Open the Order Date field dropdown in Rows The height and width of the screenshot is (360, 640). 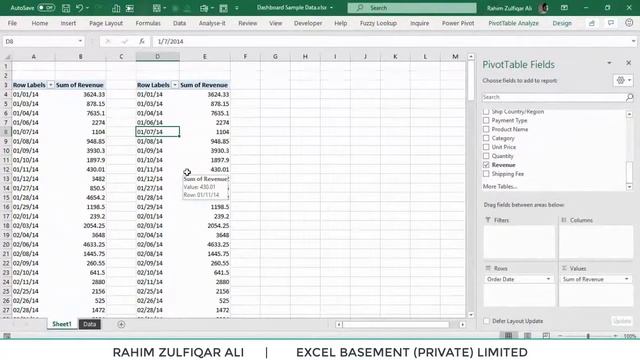(x=548, y=279)
